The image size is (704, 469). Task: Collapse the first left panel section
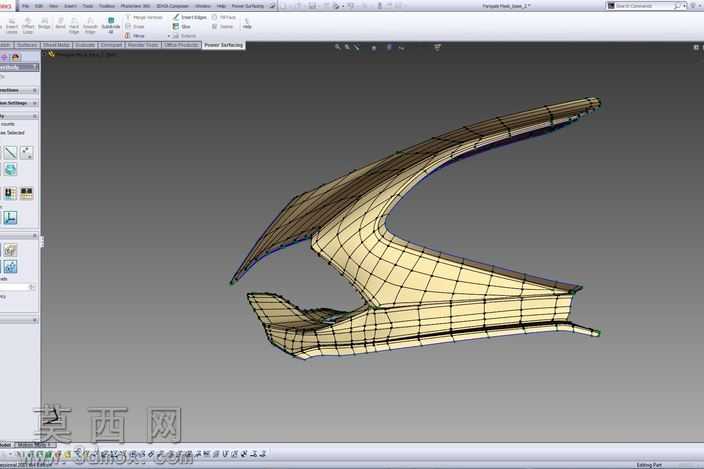[x=35, y=90]
